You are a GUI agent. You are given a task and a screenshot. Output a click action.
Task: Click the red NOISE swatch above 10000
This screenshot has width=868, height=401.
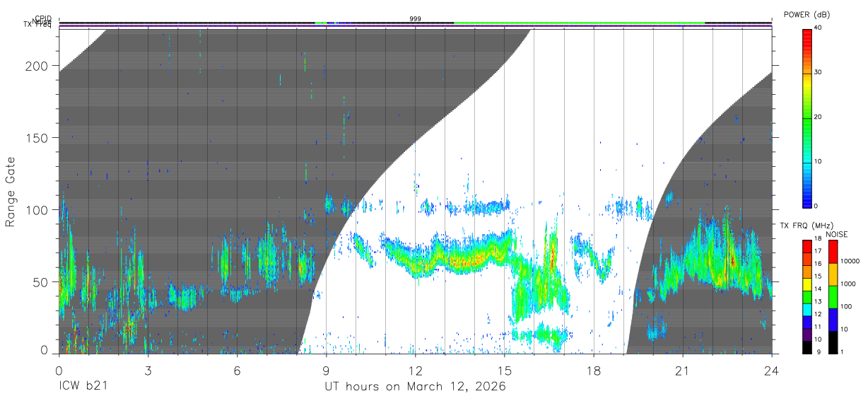coord(833,252)
